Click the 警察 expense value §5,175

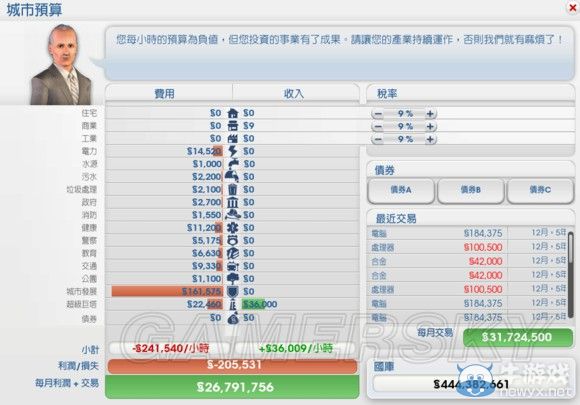pos(206,240)
